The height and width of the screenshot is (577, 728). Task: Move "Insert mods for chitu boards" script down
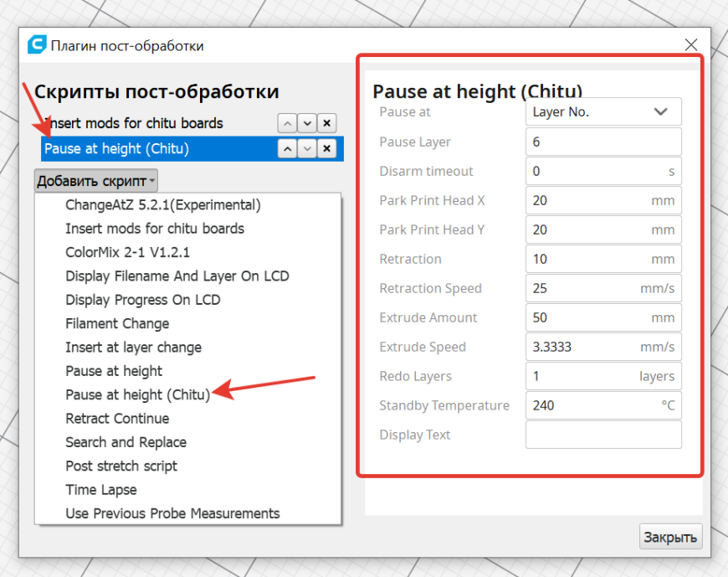(x=307, y=123)
